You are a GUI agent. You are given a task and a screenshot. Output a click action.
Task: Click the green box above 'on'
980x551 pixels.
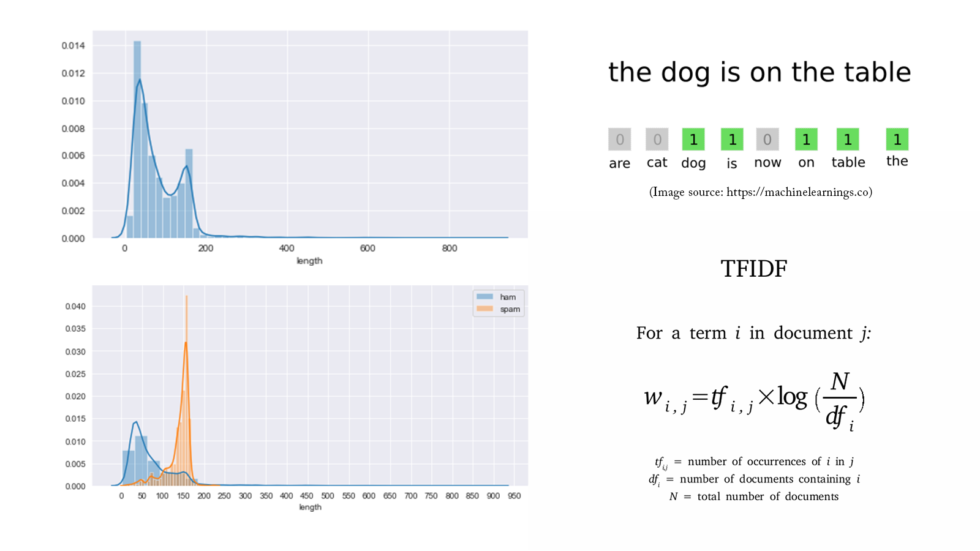click(x=806, y=140)
